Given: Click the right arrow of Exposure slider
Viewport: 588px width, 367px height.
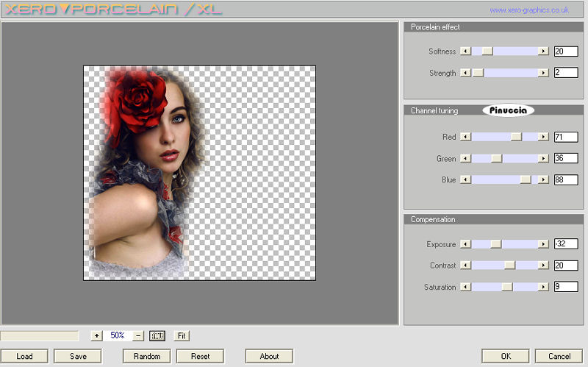Looking at the screenshot, I should point(543,244).
